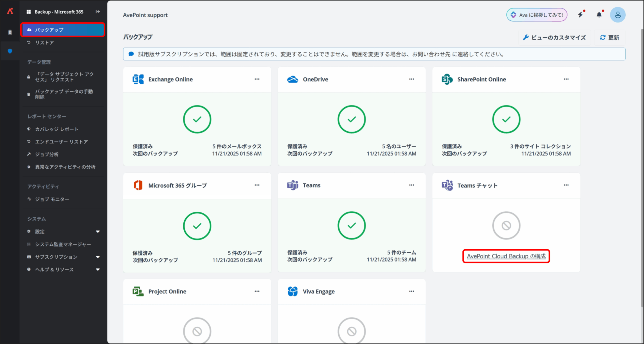Click the Exchange Online service icon
The image size is (644, 344).
138,79
